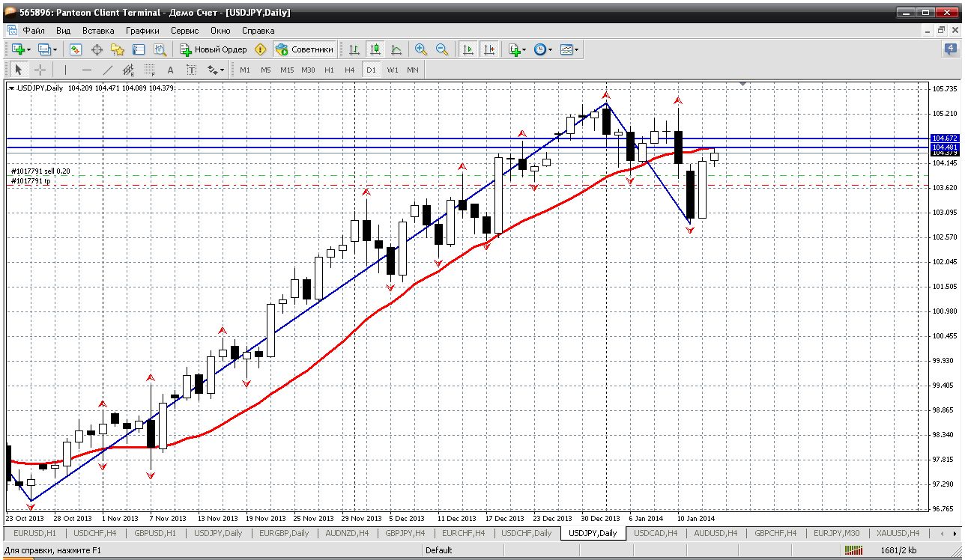Toggle the Советники expert advisors button

304,49
